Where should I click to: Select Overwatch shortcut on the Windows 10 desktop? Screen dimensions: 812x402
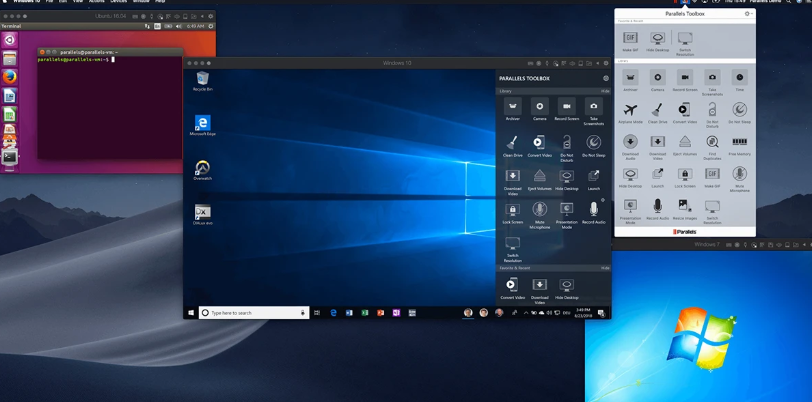click(x=202, y=168)
